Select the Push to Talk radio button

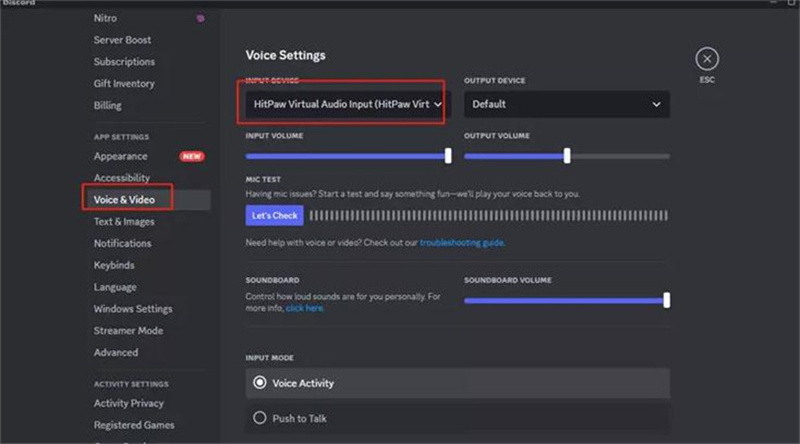pyautogui.click(x=260, y=418)
